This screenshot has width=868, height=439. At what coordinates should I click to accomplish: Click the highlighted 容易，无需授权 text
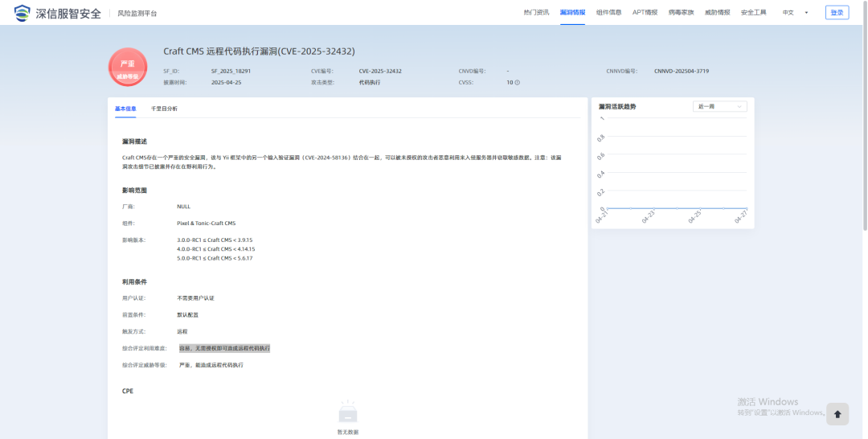click(x=225, y=348)
